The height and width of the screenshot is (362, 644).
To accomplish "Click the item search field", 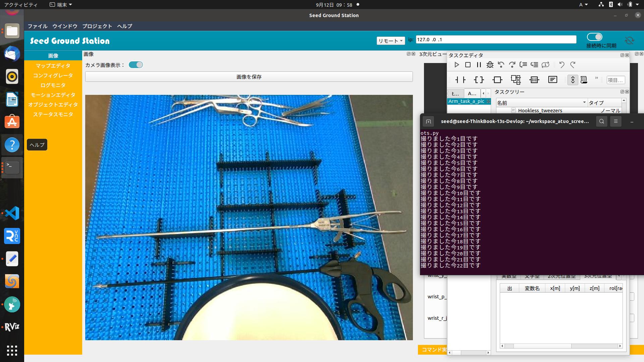I will 616,80.
